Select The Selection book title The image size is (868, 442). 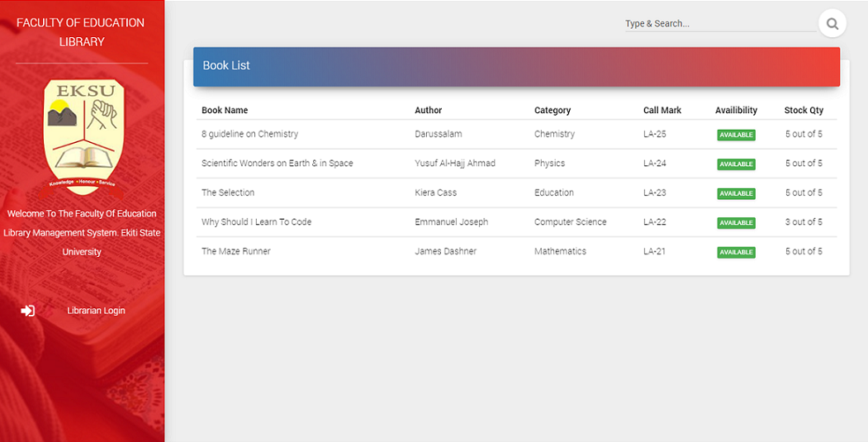tap(228, 192)
